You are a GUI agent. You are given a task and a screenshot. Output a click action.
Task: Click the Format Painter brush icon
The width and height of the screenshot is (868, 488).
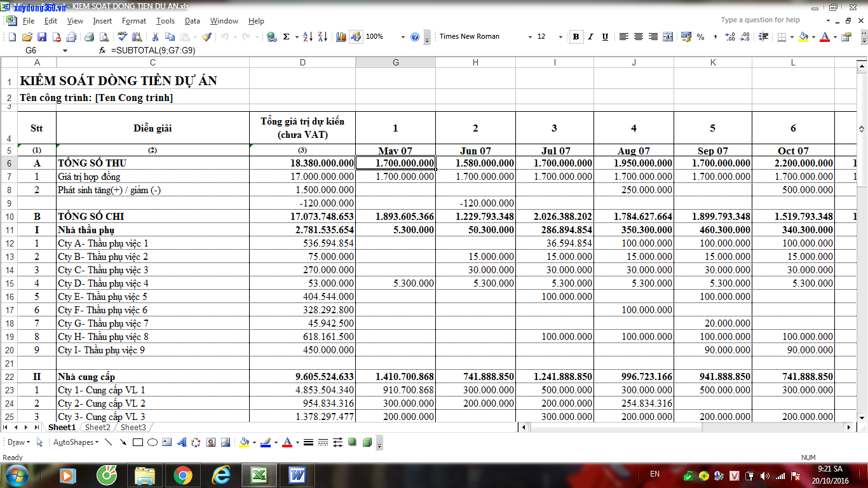click(207, 37)
